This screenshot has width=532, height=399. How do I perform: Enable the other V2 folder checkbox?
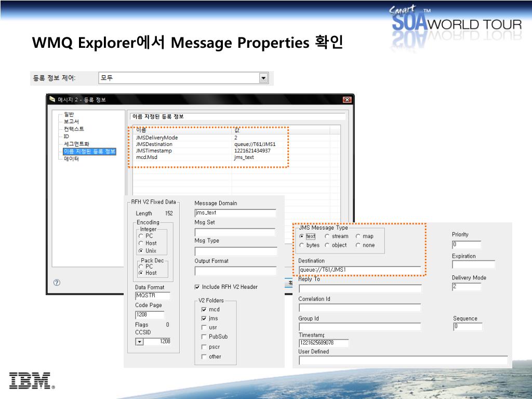click(x=204, y=356)
